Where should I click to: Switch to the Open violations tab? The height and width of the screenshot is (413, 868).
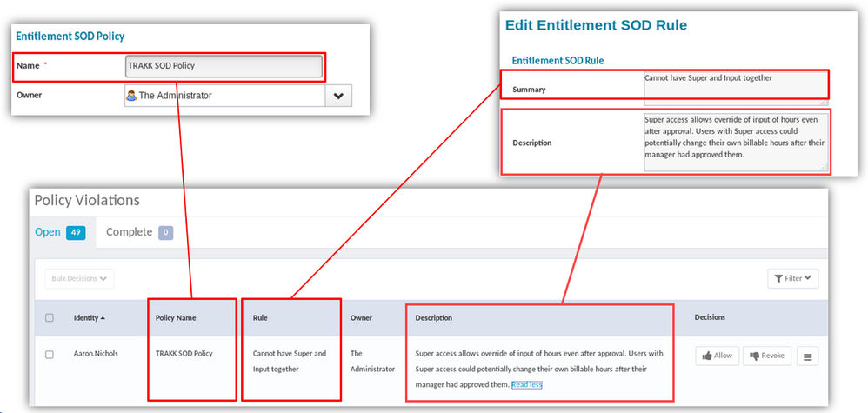click(x=48, y=232)
